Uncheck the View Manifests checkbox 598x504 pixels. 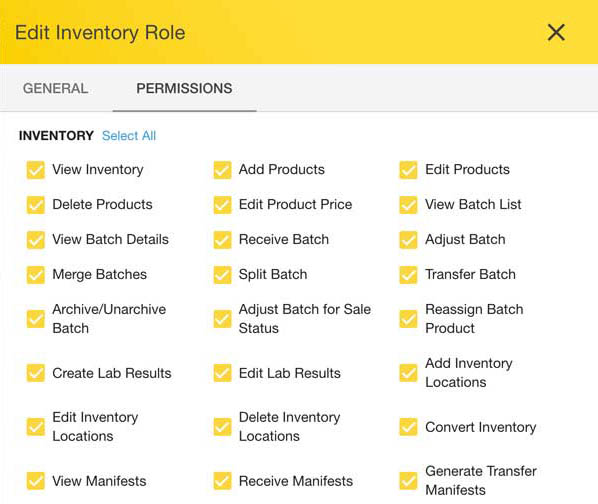[35, 481]
